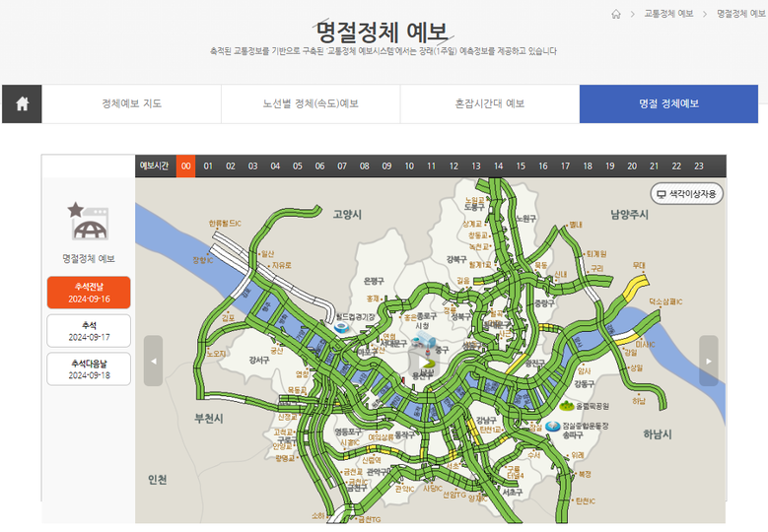Click the home icon in top breadcrumb
The height and width of the screenshot is (532, 768).
pyautogui.click(x=616, y=14)
